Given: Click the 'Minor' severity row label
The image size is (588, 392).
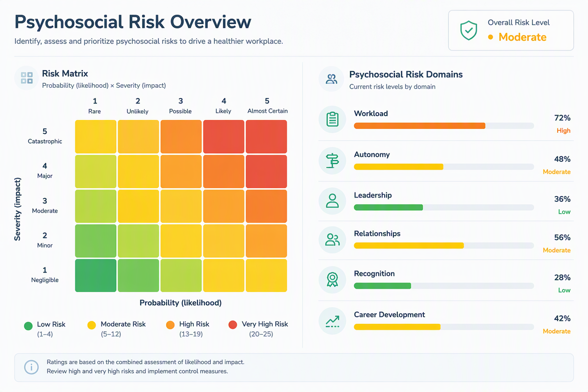Looking at the screenshot, I should coord(45,245).
